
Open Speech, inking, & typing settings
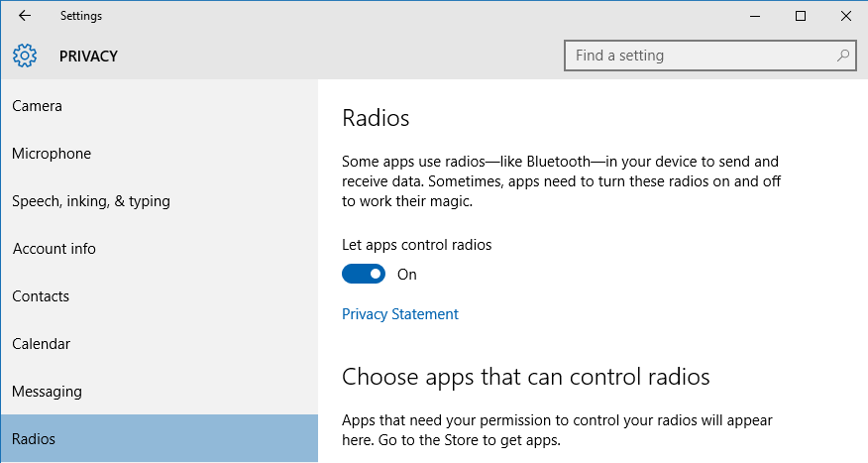(x=160, y=201)
